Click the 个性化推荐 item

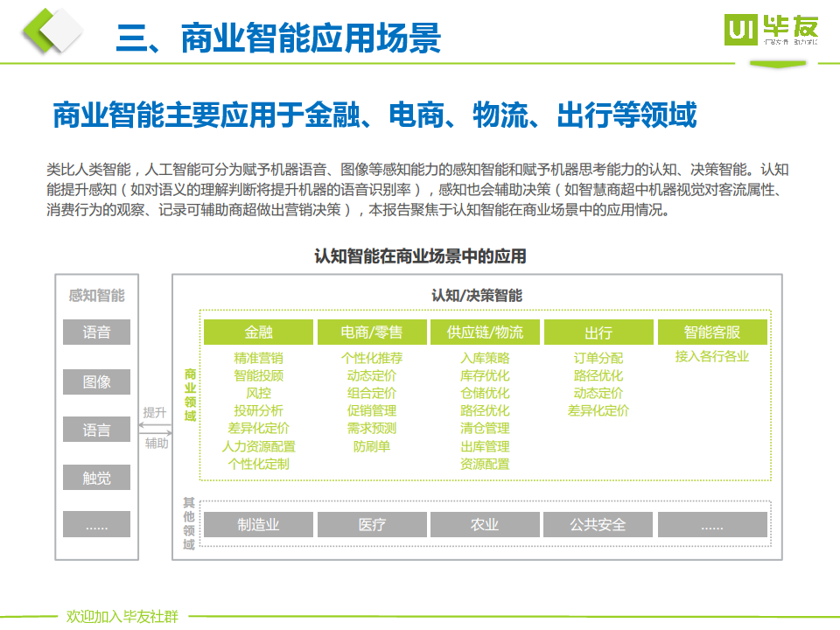[x=371, y=358]
